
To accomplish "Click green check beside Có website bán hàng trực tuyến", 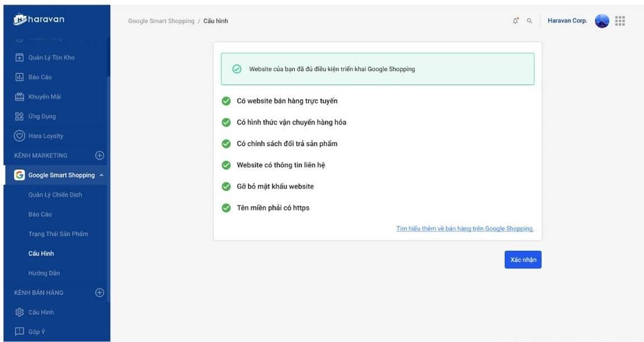I will (226, 101).
